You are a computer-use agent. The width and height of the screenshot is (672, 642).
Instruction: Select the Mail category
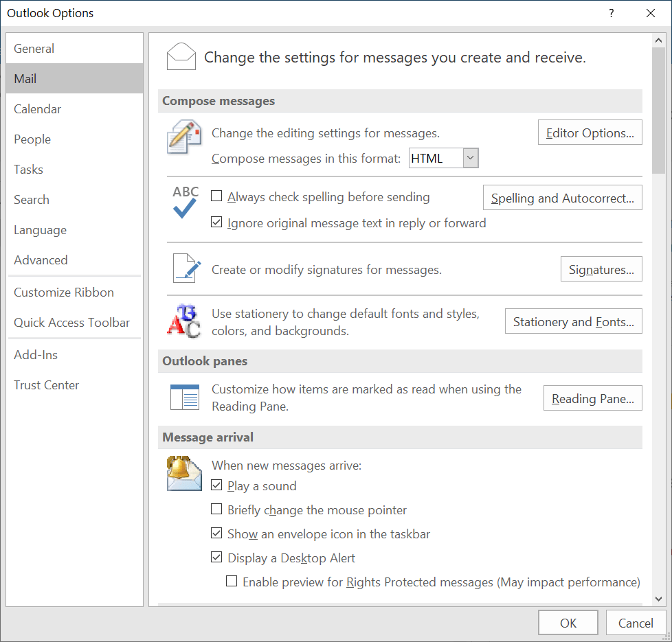[x=75, y=78]
